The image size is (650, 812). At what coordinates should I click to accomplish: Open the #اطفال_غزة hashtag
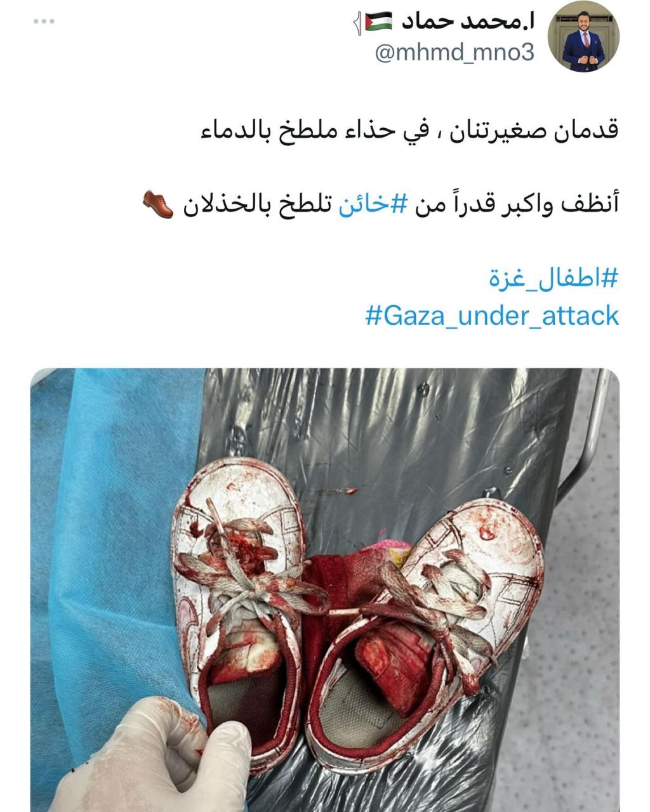pos(553,279)
